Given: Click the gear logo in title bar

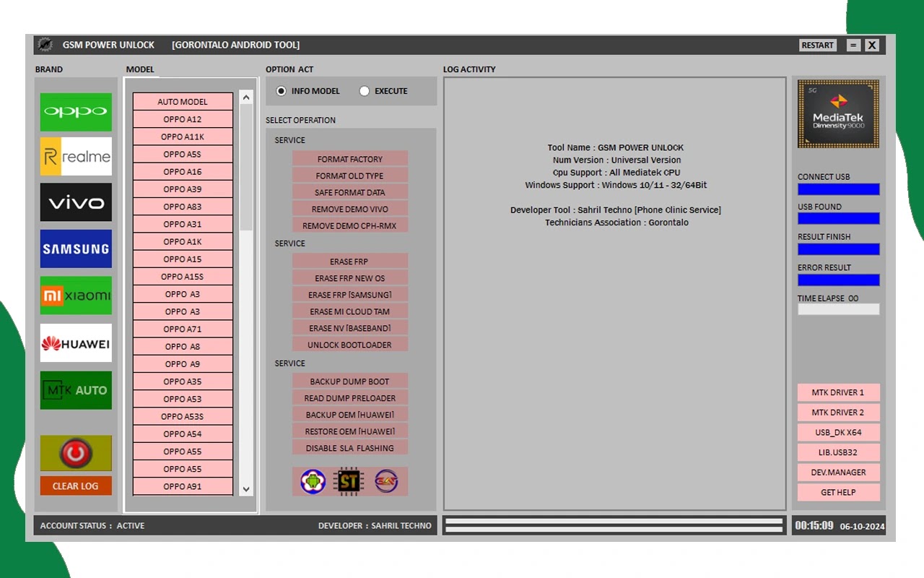Looking at the screenshot, I should point(45,45).
